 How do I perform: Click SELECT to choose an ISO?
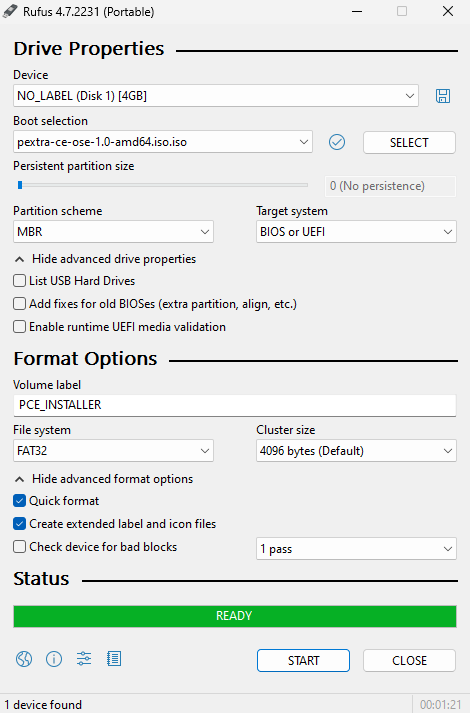[x=409, y=143]
